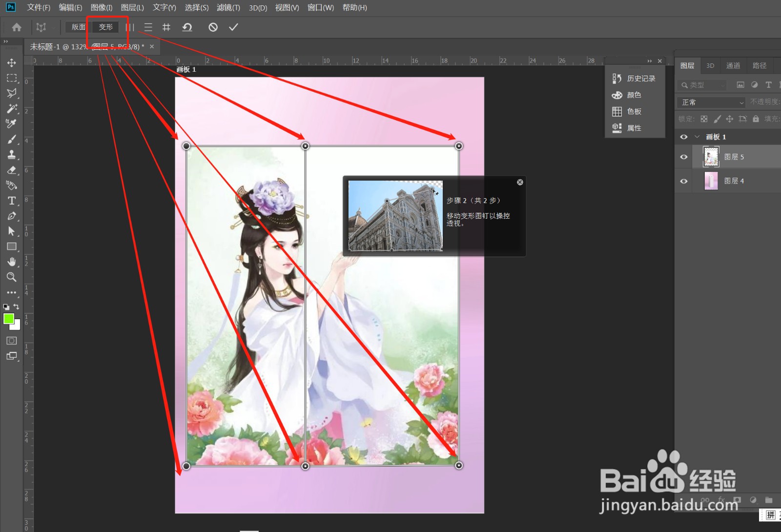Select the Magic Wand tool

point(12,108)
